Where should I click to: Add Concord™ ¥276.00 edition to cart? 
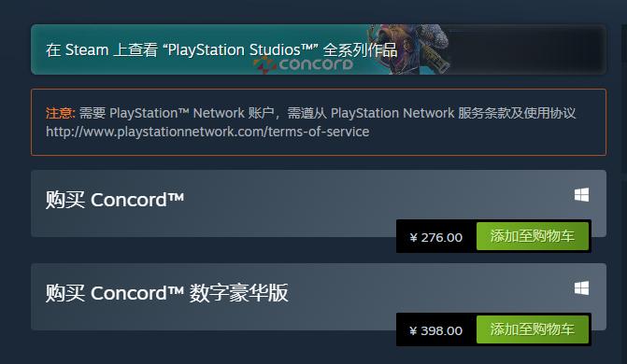pos(533,236)
